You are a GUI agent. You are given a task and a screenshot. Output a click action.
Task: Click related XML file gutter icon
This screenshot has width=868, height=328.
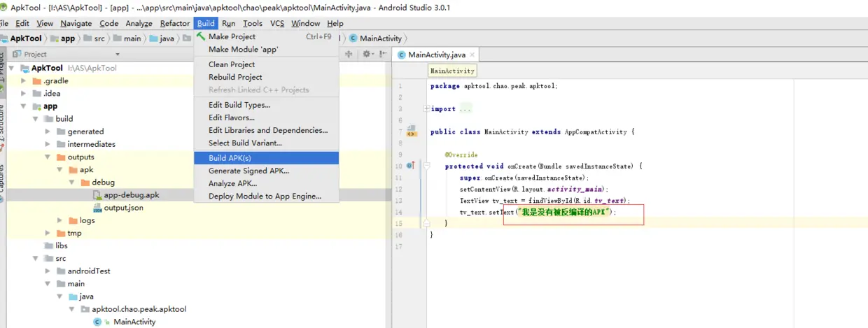[411, 131]
